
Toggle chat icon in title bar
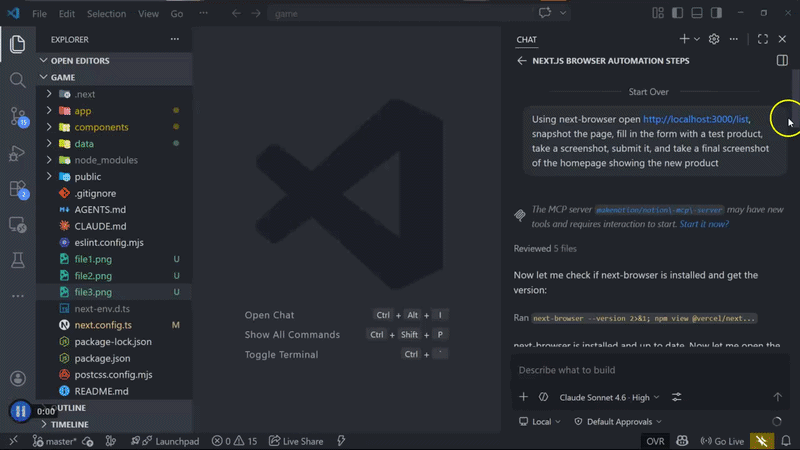tap(545, 13)
